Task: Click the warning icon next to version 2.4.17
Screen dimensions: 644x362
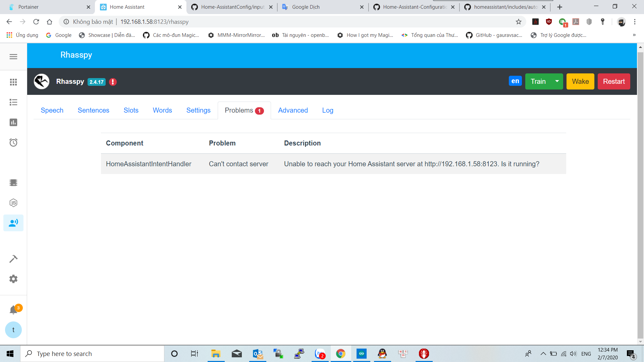Action: pyautogui.click(x=113, y=81)
